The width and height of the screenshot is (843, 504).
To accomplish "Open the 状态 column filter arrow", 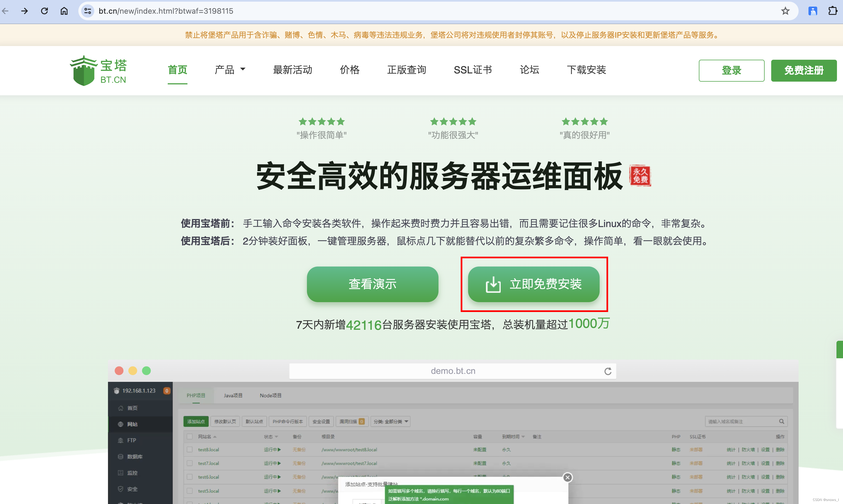I will point(276,437).
